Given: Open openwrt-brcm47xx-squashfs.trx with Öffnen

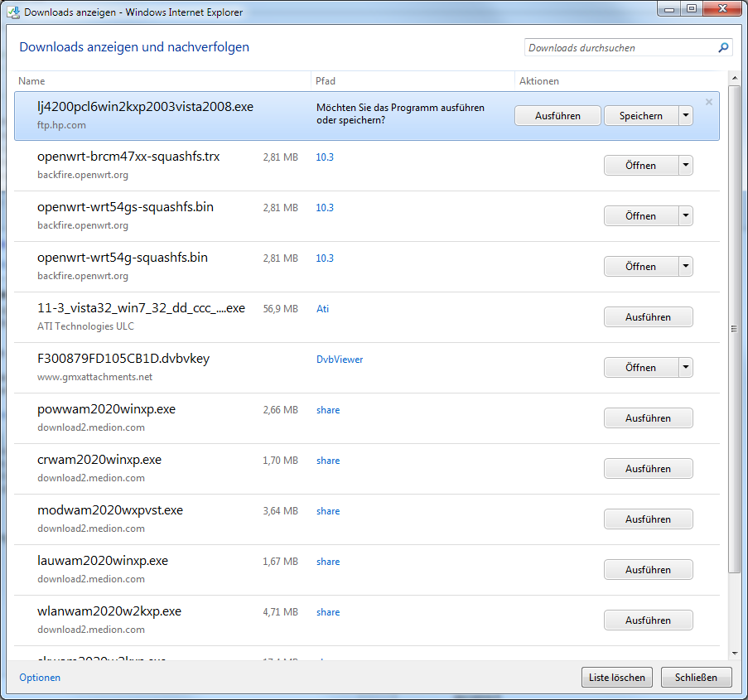Looking at the screenshot, I should tap(641, 165).
